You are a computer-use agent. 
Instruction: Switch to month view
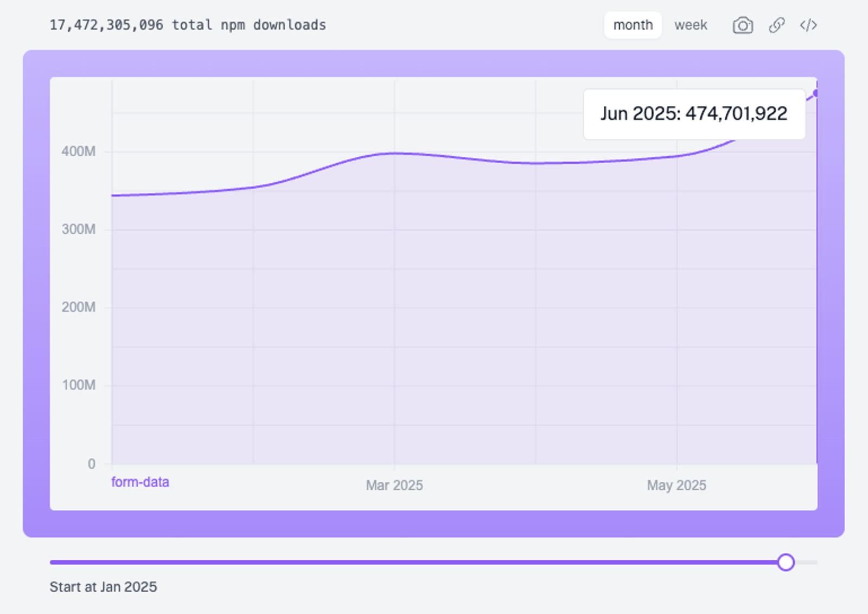tap(633, 25)
